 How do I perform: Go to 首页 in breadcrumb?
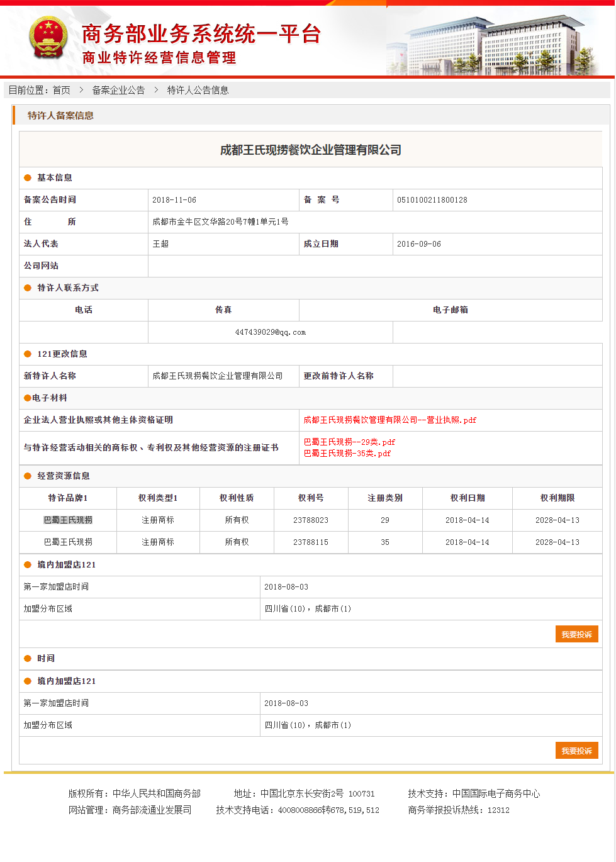pyautogui.click(x=62, y=90)
